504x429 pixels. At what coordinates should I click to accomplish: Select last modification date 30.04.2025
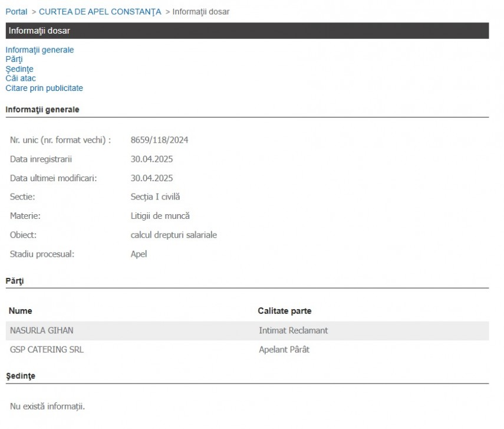(151, 178)
